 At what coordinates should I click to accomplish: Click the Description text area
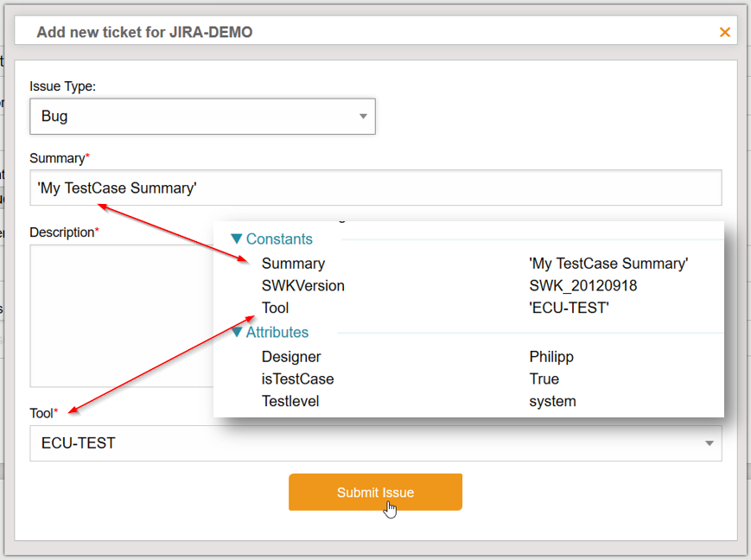pos(121,315)
